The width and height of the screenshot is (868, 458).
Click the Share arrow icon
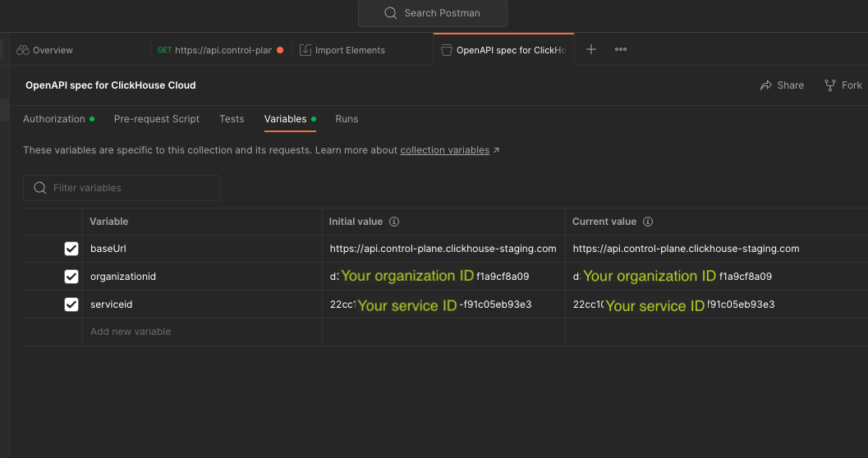point(766,85)
